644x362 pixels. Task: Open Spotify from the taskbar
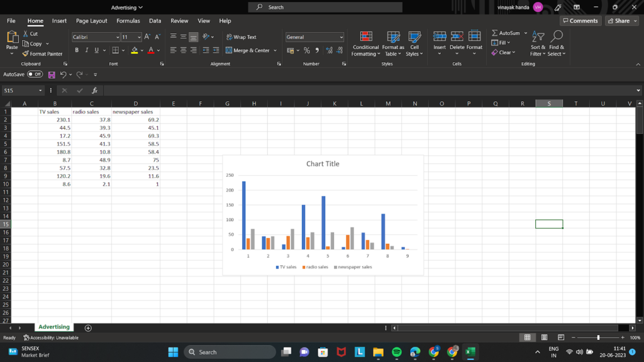(397, 352)
